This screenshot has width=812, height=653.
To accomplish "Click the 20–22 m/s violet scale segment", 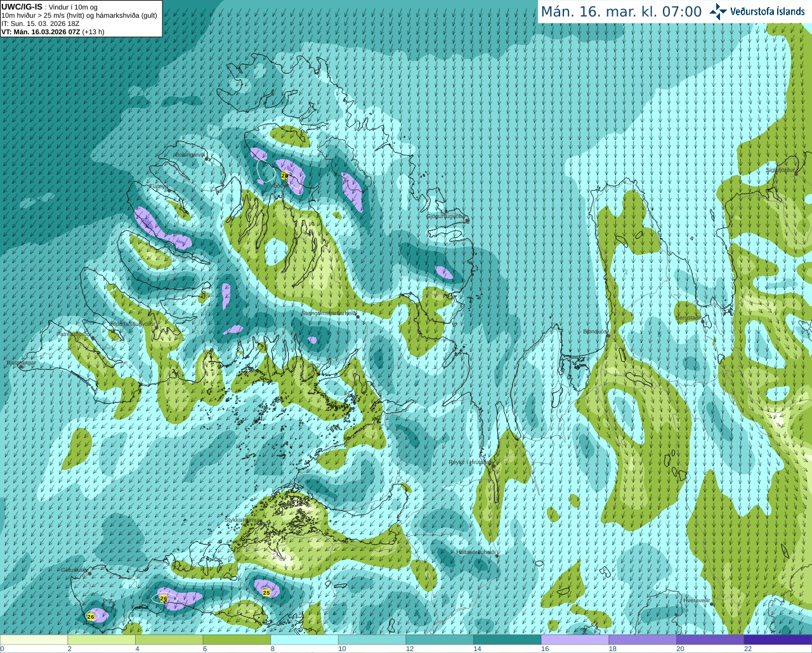I will 710,640.
